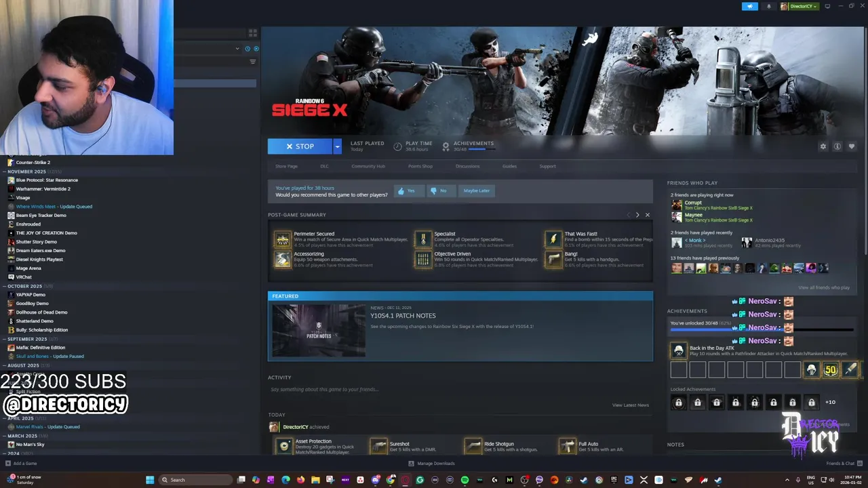Select Counter-Strike 2 in library list
Screen dimensions: 868x488
[x=33, y=163]
